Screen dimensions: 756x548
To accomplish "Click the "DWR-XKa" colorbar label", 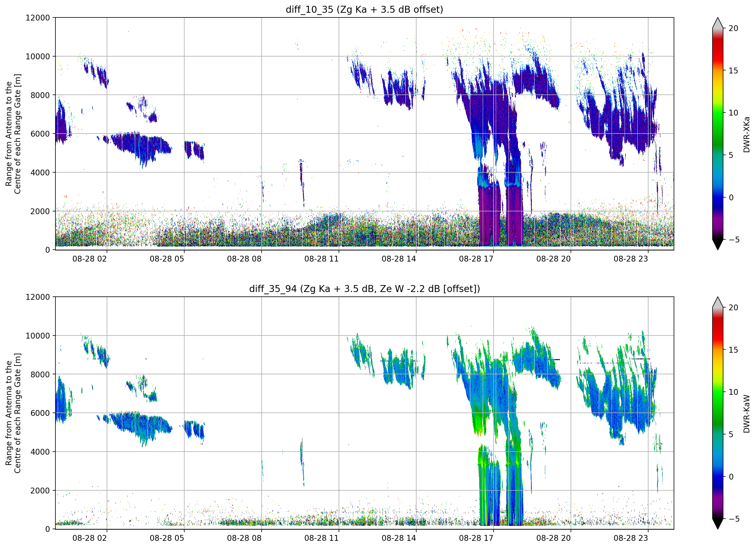I will (x=746, y=134).
